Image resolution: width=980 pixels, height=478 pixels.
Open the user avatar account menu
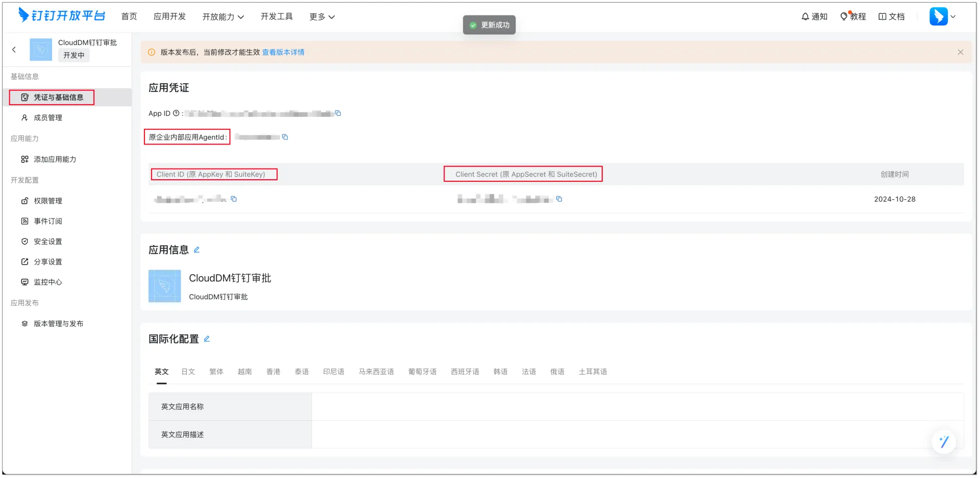(942, 16)
